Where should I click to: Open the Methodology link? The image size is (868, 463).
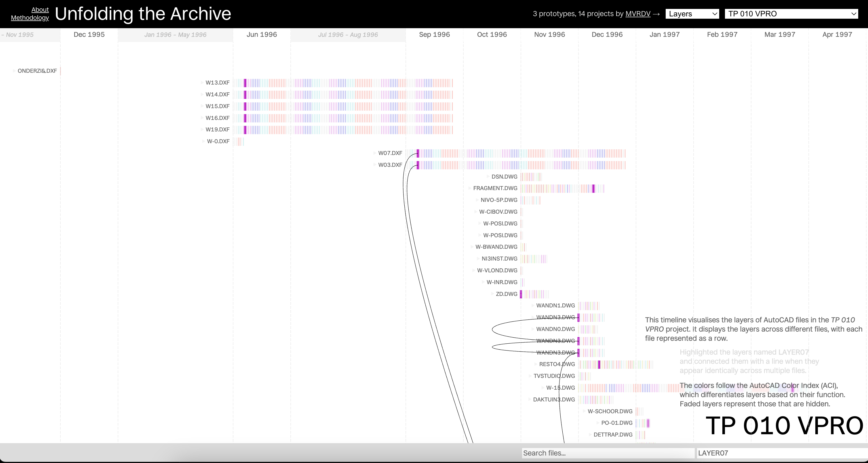[x=30, y=18]
